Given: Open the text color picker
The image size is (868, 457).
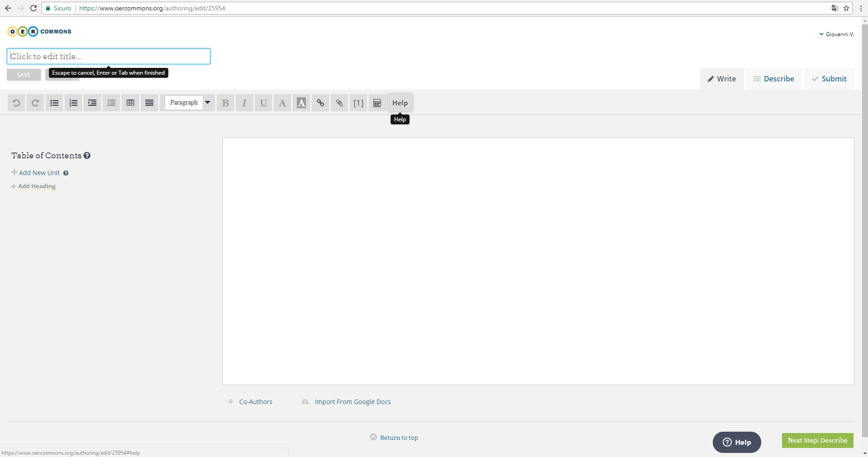Looking at the screenshot, I should (282, 103).
